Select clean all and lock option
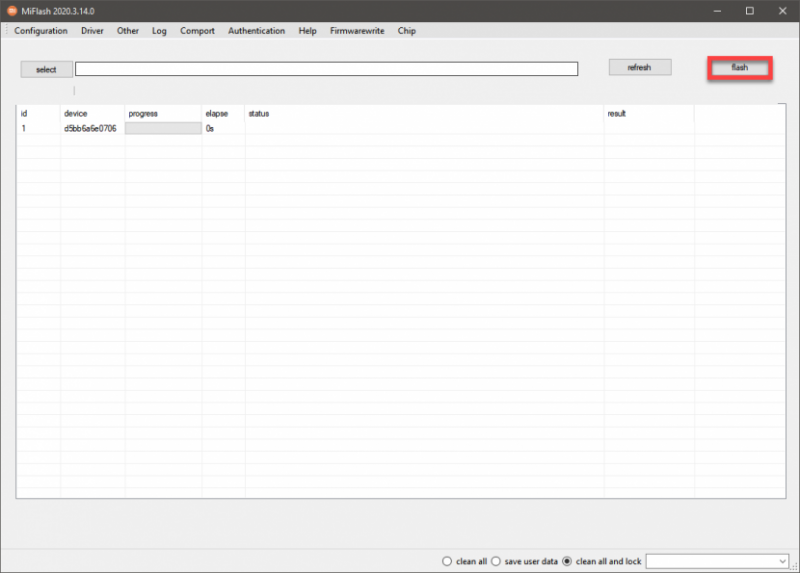Viewport: 800px width, 573px height. [x=567, y=561]
